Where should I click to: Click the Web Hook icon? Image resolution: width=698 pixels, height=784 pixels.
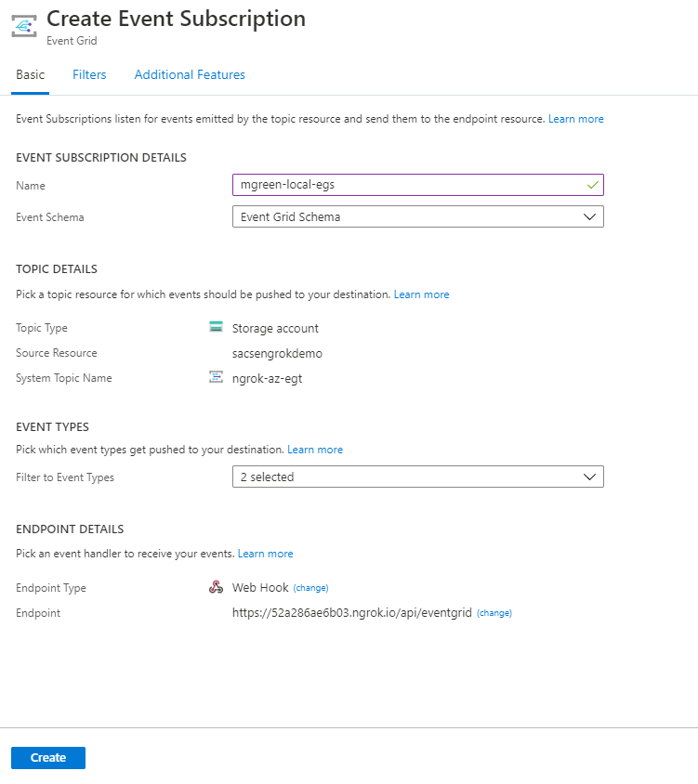tap(216, 587)
